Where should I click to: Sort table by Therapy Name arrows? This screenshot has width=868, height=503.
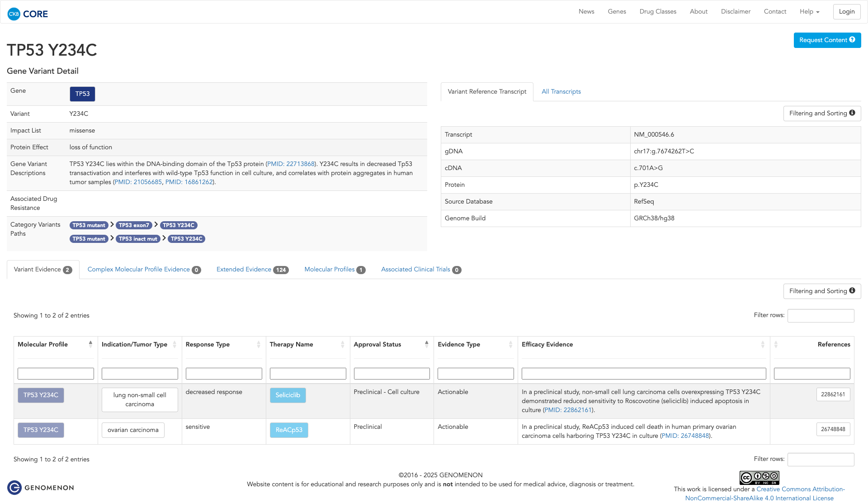pyautogui.click(x=342, y=345)
